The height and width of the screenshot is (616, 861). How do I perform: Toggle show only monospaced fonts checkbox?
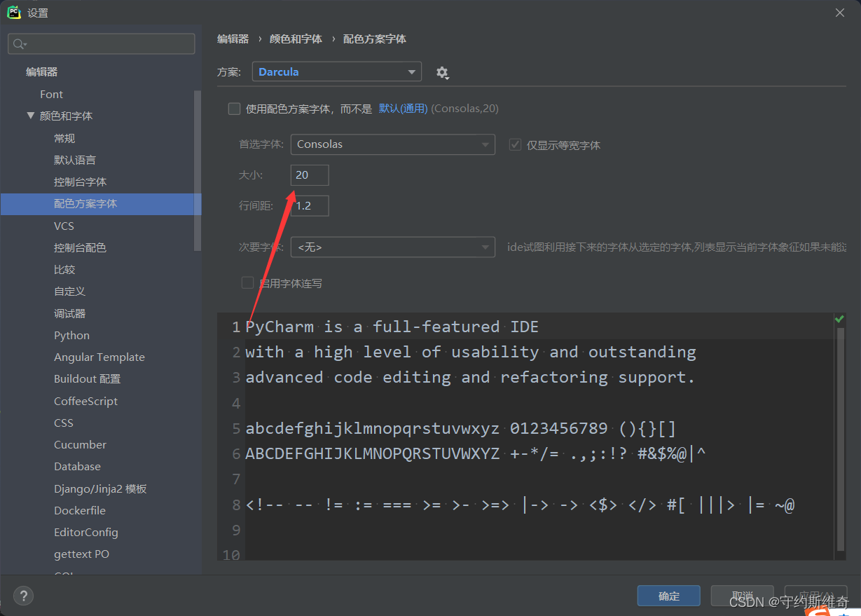pos(515,145)
